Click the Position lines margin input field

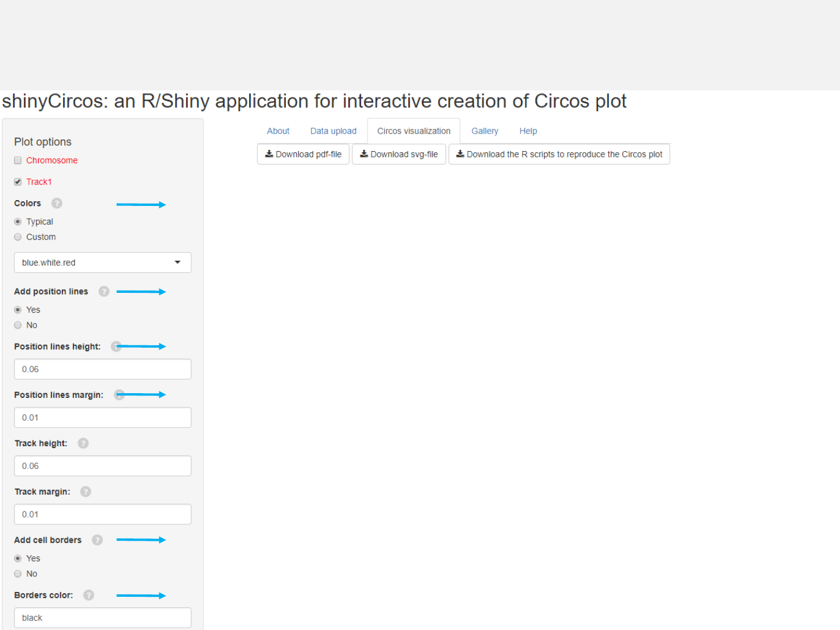coord(103,418)
